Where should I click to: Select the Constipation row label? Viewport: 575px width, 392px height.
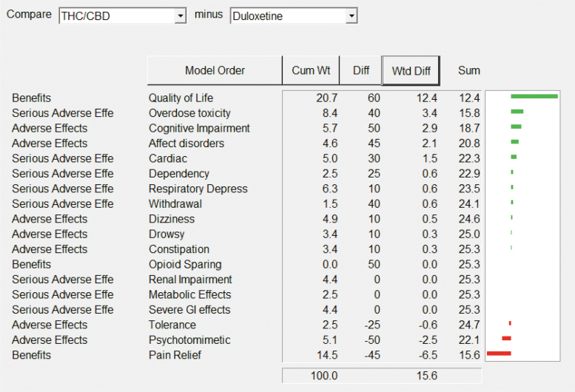(179, 249)
